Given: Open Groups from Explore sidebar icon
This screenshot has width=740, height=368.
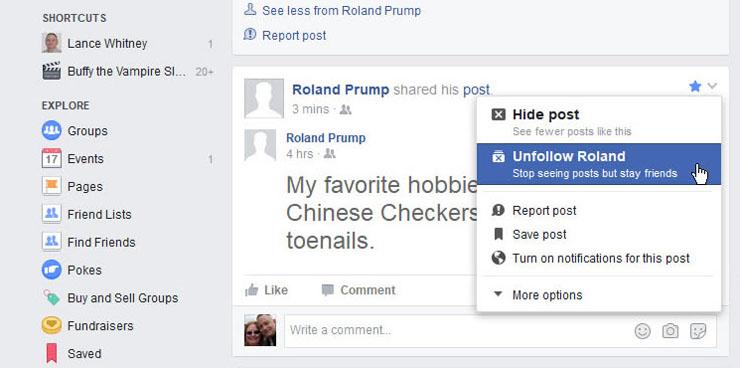Looking at the screenshot, I should (51, 130).
